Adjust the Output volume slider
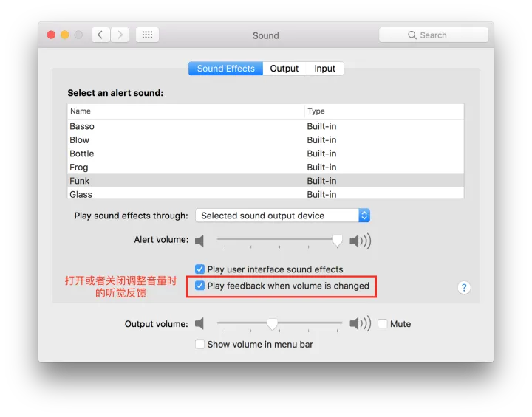This screenshot has width=532, height=417. pos(273,324)
